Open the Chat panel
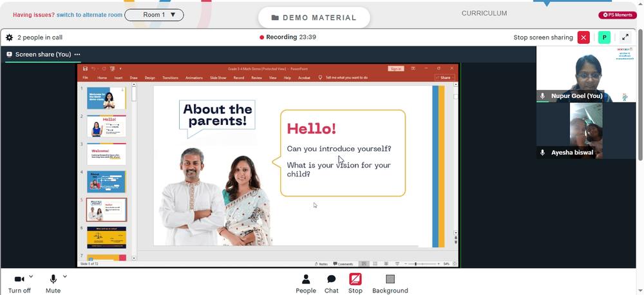644x295 pixels. tap(332, 284)
